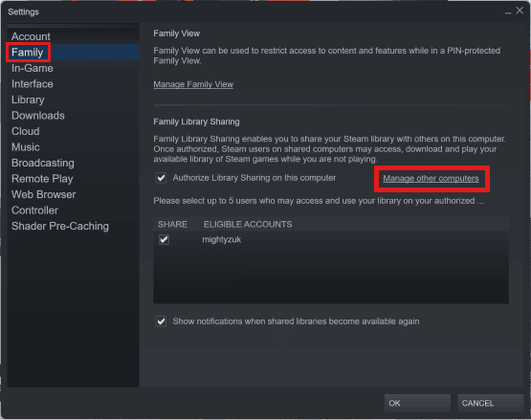Open the Broadcasting settings category
Image resolution: width=531 pixels, height=420 pixels.
[x=43, y=163]
